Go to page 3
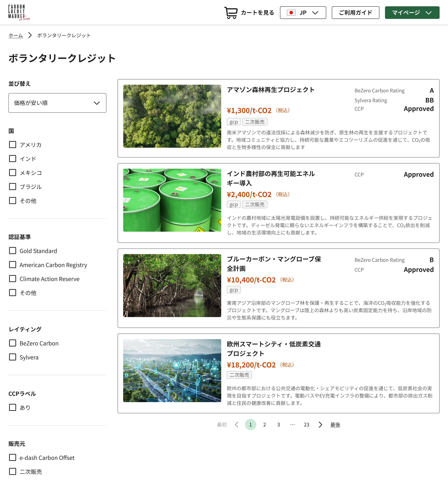This screenshot has height=484, width=448. (279, 425)
